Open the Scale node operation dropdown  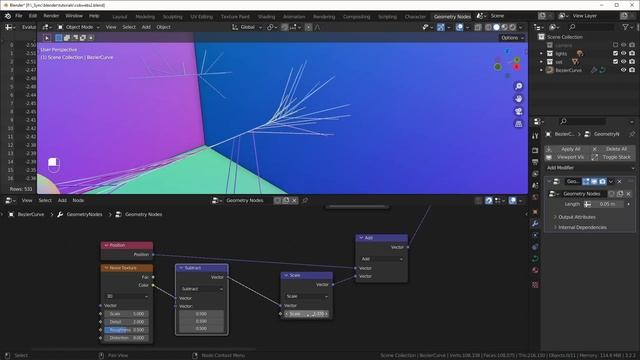coord(307,296)
